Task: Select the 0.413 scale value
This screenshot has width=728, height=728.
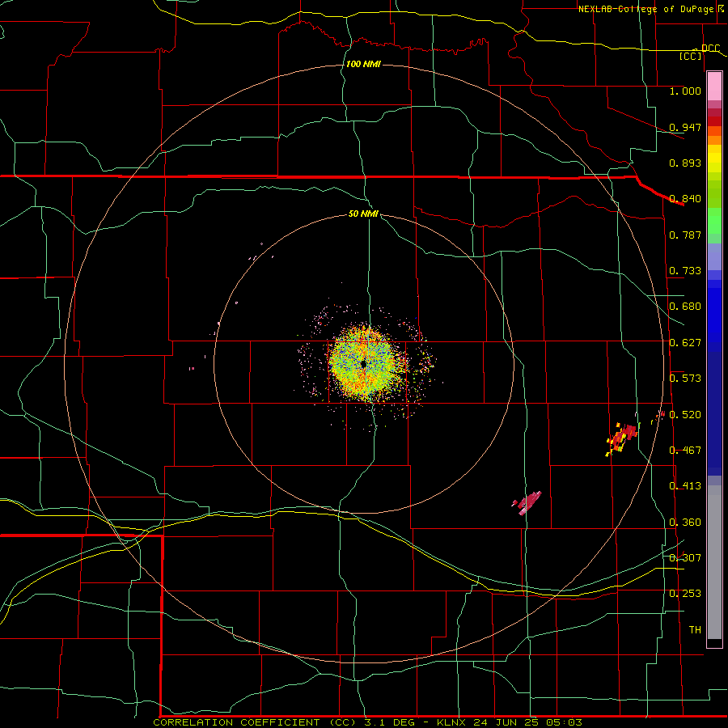Action: (x=685, y=486)
